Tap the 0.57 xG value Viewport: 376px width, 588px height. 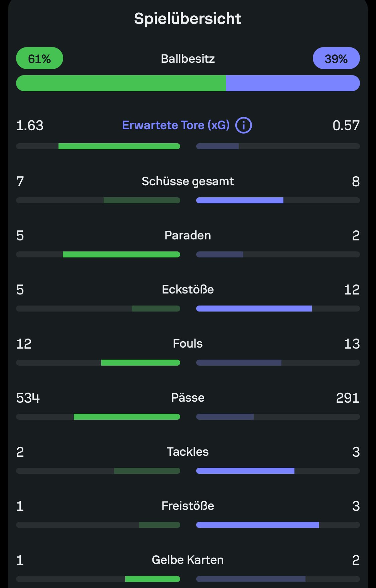(346, 126)
